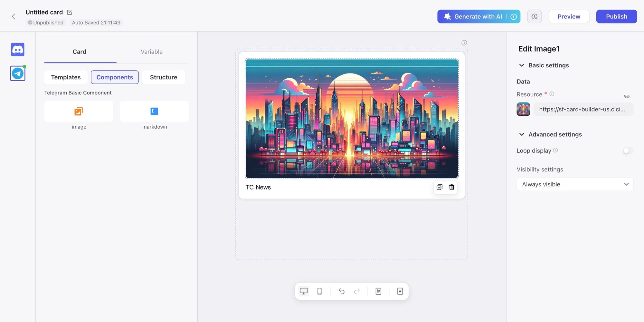Select the city skyline image on canvas
Screen dimensions: 644x322
click(x=352, y=119)
